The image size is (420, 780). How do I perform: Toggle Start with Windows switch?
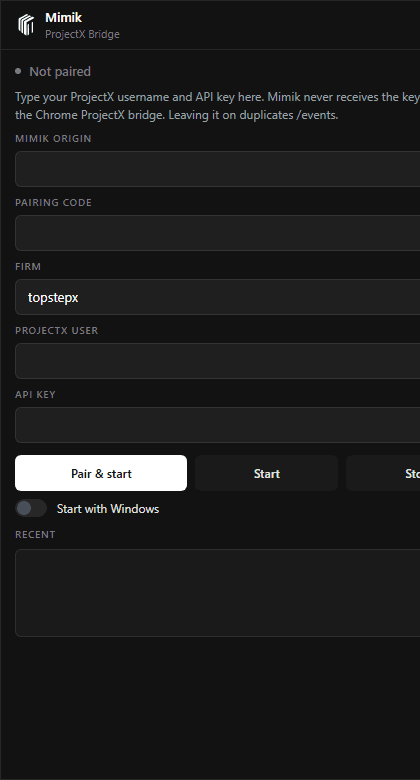coord(31,508)
